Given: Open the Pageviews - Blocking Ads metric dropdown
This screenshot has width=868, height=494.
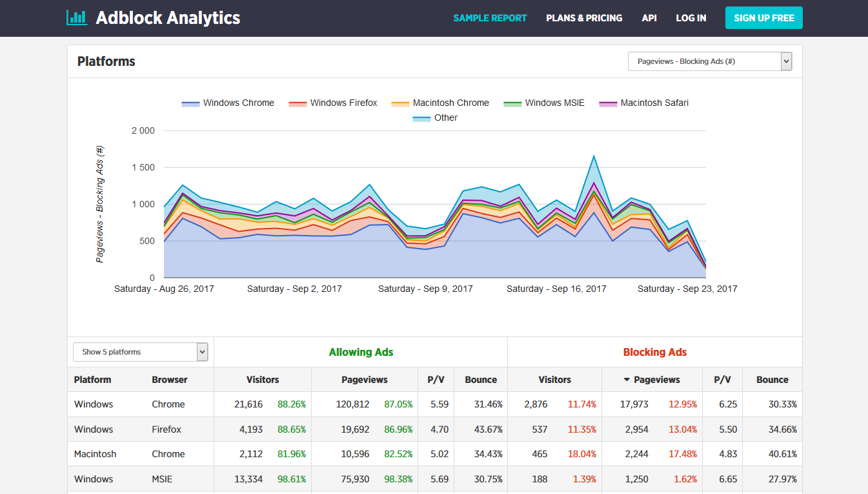Looking at the screenshot, I should click(710, 61).
